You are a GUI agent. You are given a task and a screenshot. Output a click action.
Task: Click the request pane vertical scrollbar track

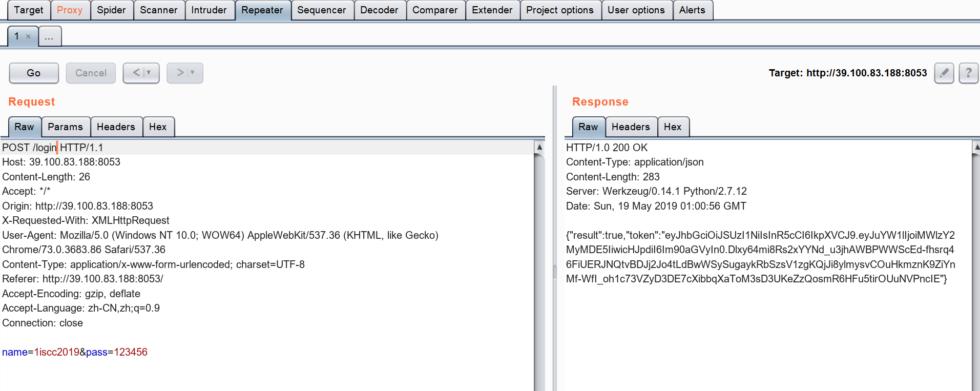539,272
